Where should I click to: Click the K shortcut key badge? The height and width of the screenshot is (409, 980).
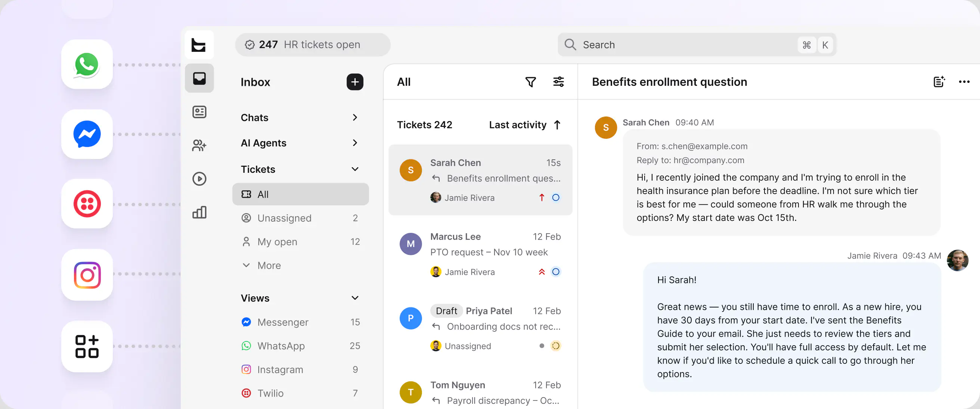825,45
